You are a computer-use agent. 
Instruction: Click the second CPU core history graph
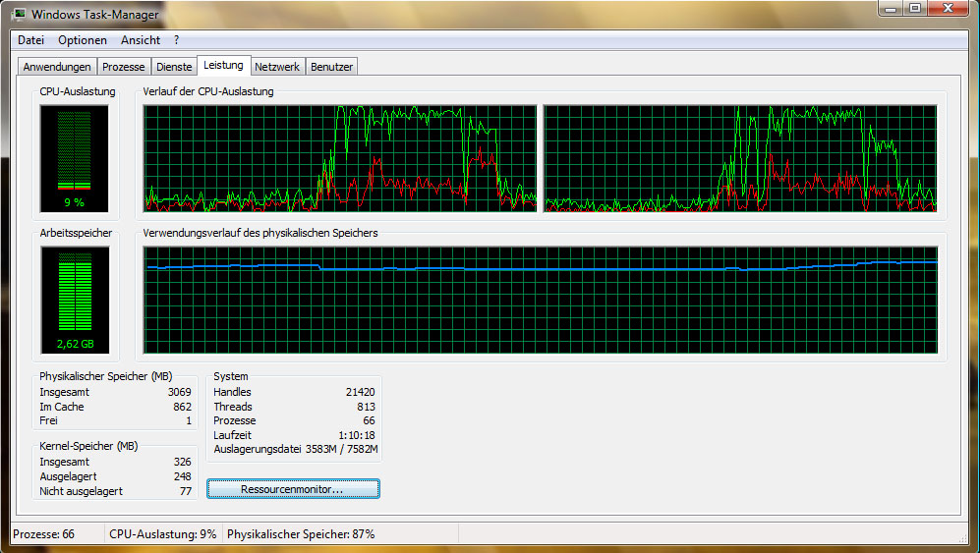[740, 159]
